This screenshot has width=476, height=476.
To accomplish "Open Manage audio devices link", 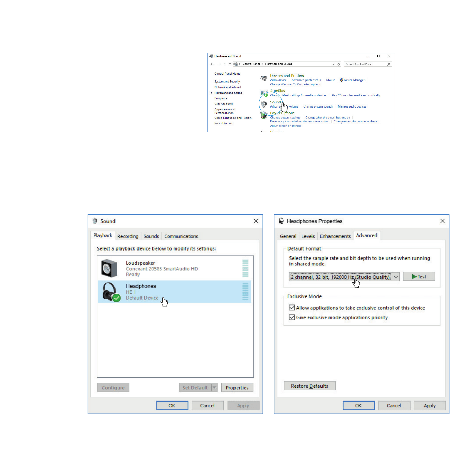I will coord(352,106).
